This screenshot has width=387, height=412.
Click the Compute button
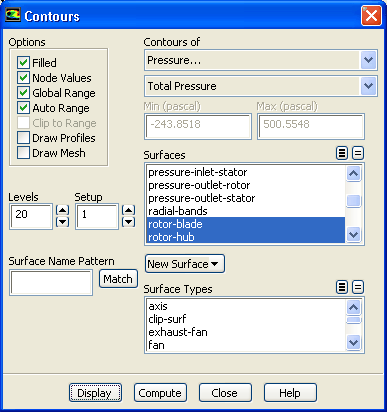pyautogui.click(x=160, y=393)
